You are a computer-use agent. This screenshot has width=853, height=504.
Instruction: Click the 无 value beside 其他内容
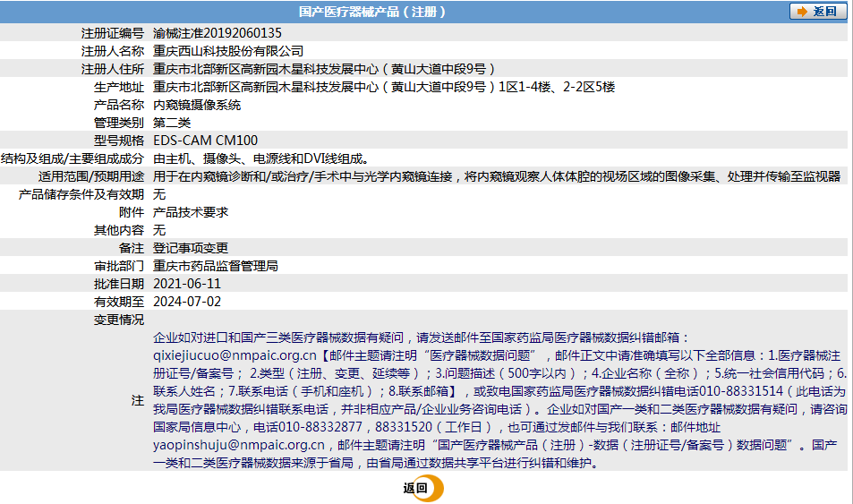pyautogui.click(x=159, y=230)
